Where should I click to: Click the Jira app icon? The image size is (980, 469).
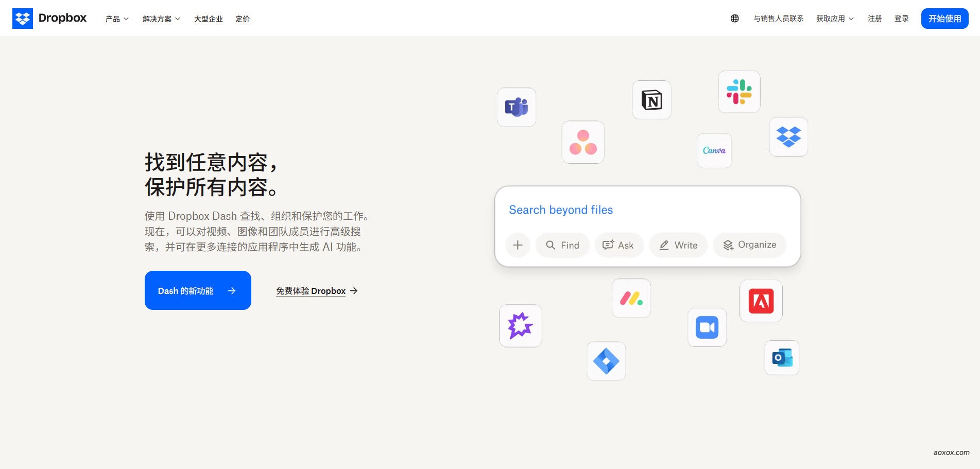(x=606, y=361)
